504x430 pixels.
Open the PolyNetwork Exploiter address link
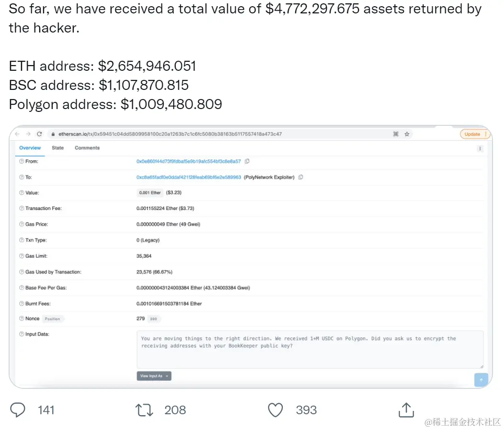click(189, 177)
